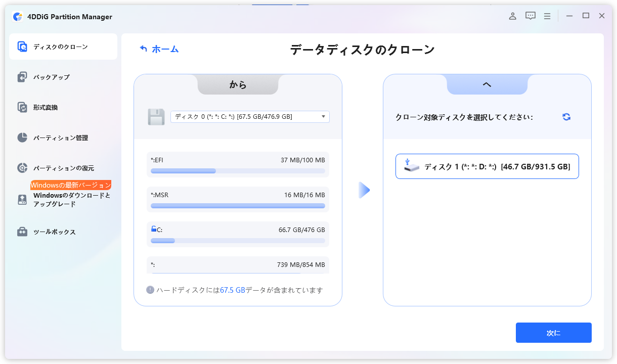The image size is (617, 364).
Task: Click the toolbox icon in sidebar
Action: [x=22, y=232]
